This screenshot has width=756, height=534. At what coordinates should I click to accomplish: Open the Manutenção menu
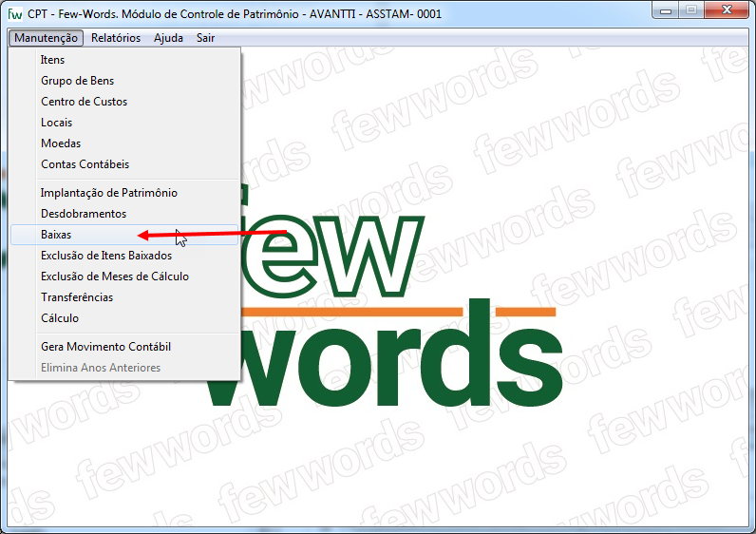pyautogui.click(x=46, y=38)
